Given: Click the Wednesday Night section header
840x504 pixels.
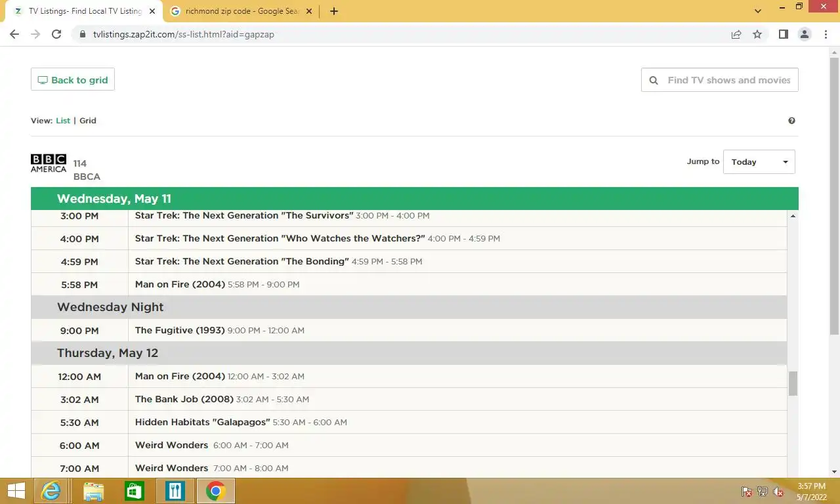Looking at the screenshot, I should coord(409,307).
